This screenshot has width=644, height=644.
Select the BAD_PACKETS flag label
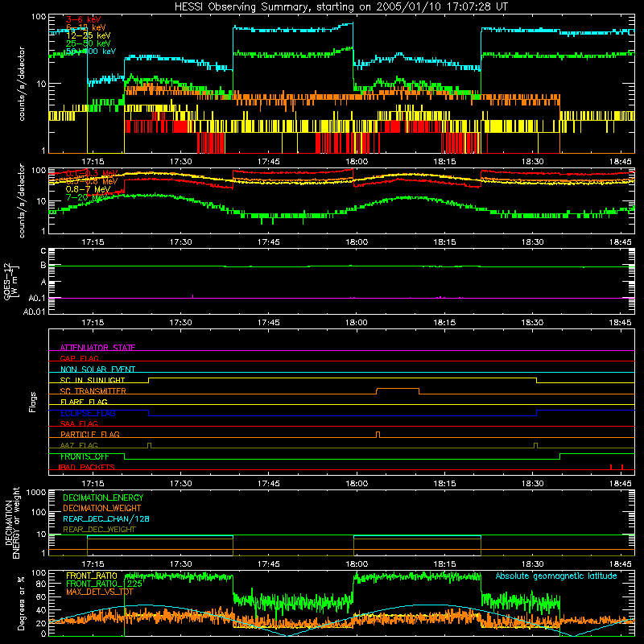[x=86, y=467]
